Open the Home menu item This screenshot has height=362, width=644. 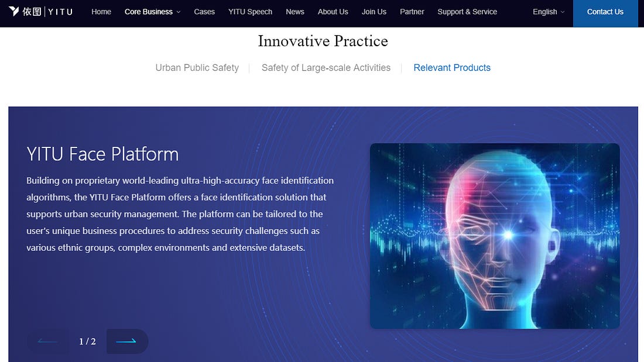[x=101, y=12]
